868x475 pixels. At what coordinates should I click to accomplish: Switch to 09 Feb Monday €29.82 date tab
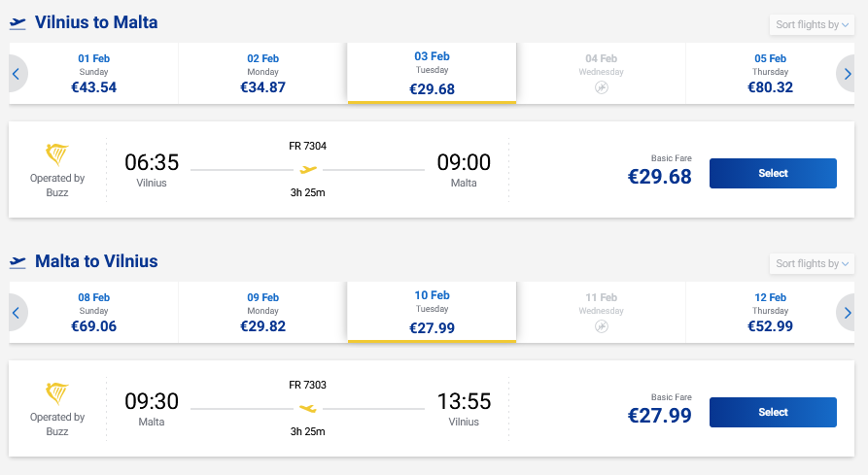pyautogui.click(x=262, y=312)
